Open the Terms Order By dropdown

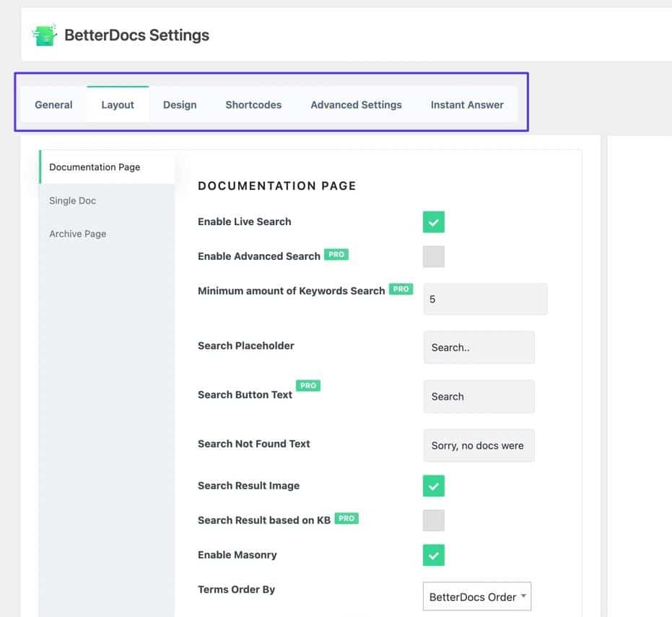tap(476, 596)
